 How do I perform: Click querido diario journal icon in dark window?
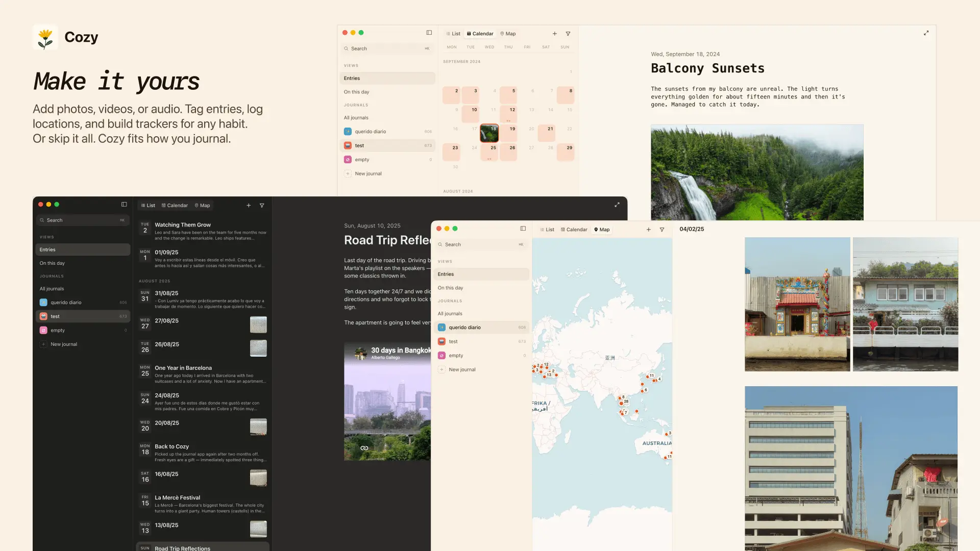click(43, 303)
